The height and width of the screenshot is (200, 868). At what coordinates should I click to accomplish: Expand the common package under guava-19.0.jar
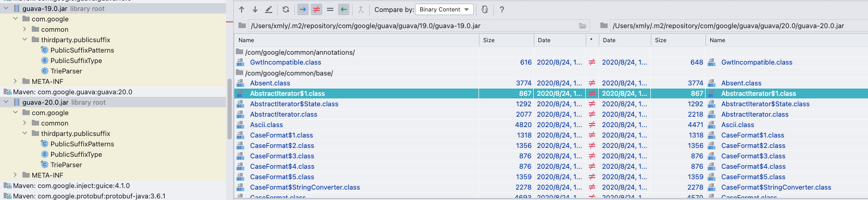(x=24, y=29)
